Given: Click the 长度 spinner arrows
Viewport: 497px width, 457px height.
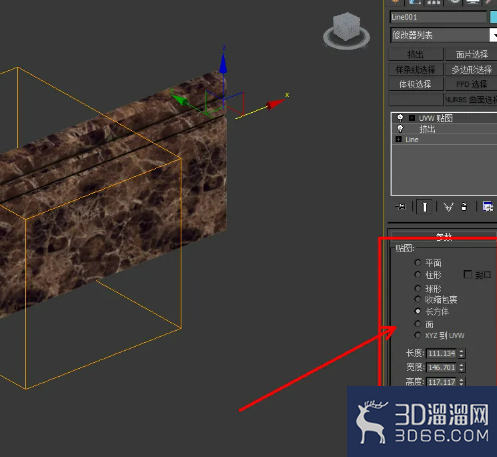Looking at the screenshot, I should (x=462, y=353).
